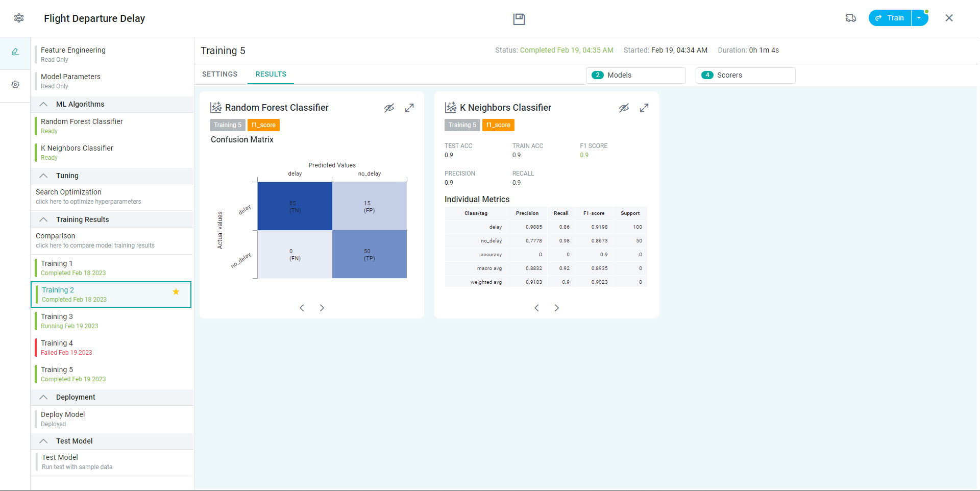Click the deployment truck icon near Train
Screen dimensions: 980x491
pos(850,18)
